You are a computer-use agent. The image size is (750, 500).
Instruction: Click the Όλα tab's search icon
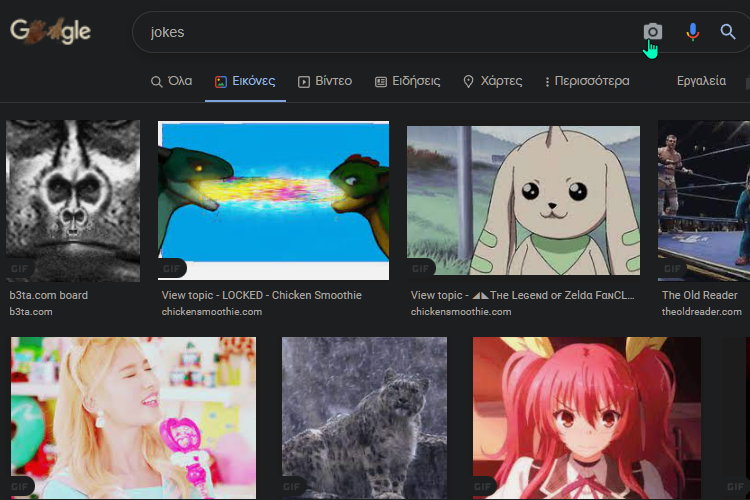[x=156, y=82]
